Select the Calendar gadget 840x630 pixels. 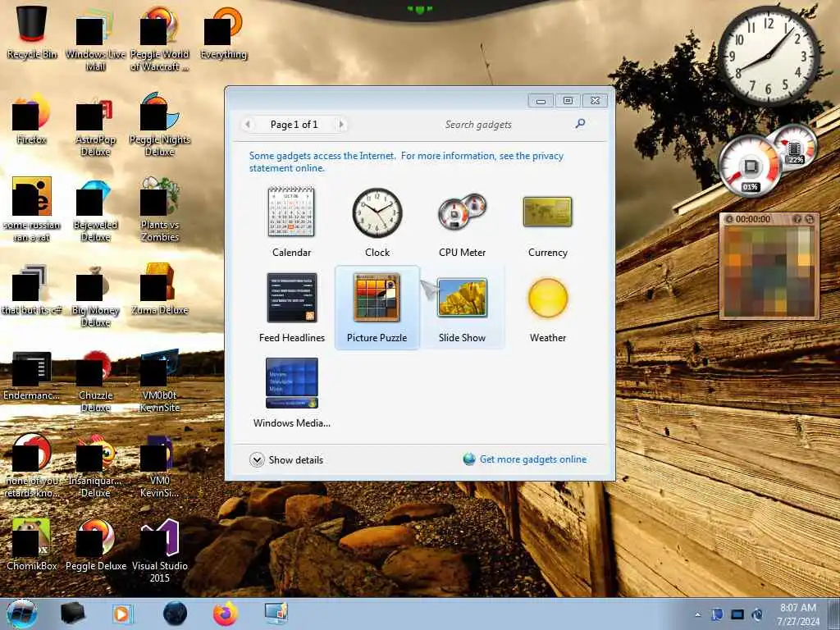click(291, 221)
